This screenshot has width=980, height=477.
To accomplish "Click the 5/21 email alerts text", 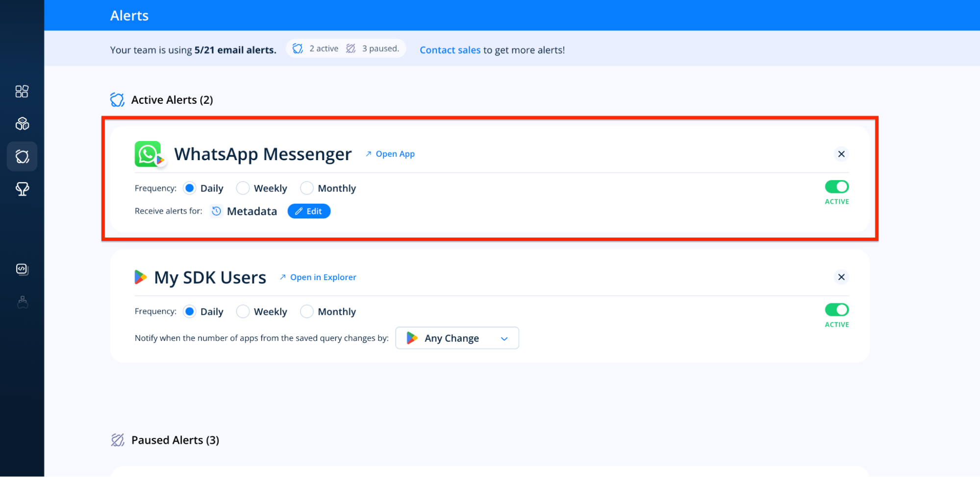I will [235, 50].
